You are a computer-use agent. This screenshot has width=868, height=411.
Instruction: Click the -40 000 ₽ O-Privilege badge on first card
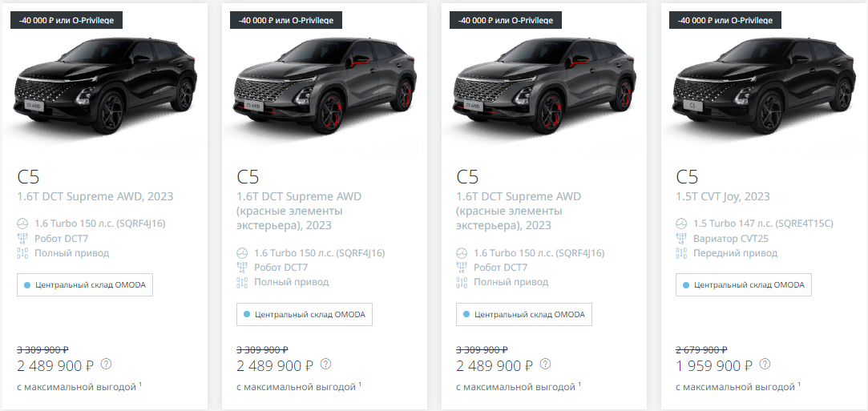[x=67, y=21]
